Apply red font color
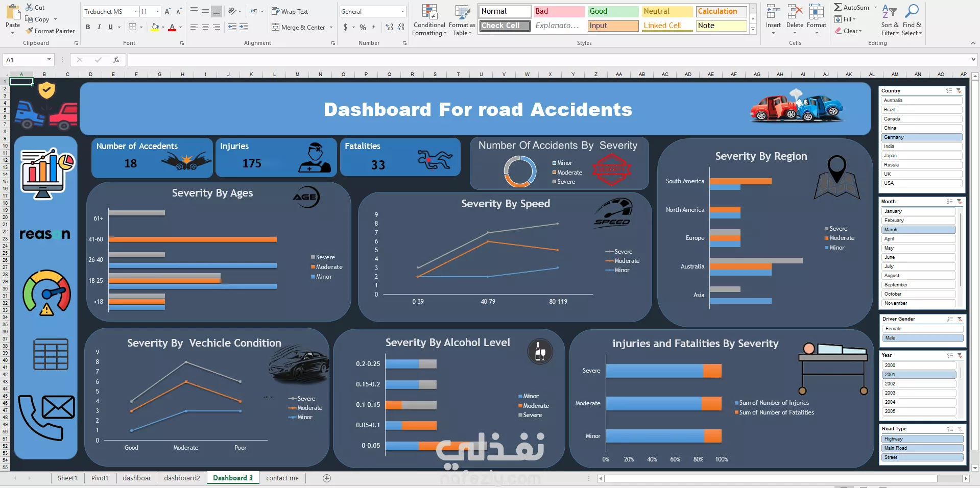The height and width of the screenshot is (488, 980). (172, 27)
